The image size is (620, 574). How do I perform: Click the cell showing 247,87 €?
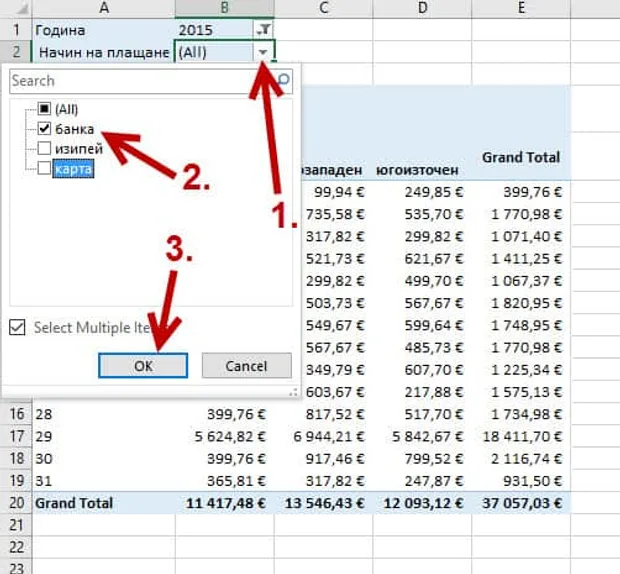coord(422,480)
